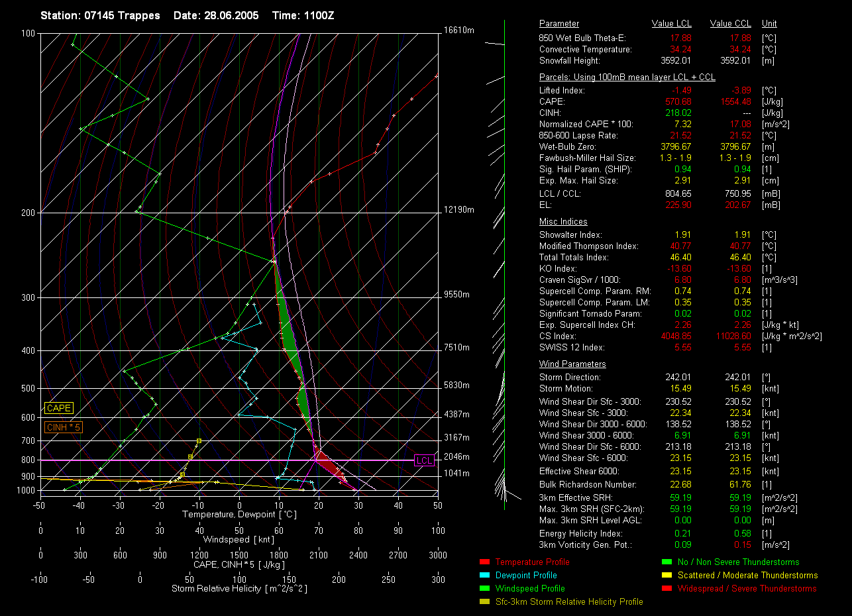Click the yellow CAPE label box
This screenshot has width=852, height=616.
point(59,409)
